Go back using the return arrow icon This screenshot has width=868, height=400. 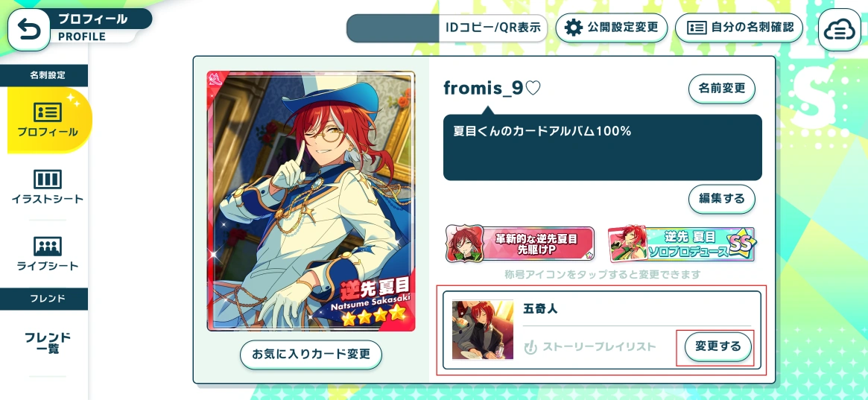point(29,30)
